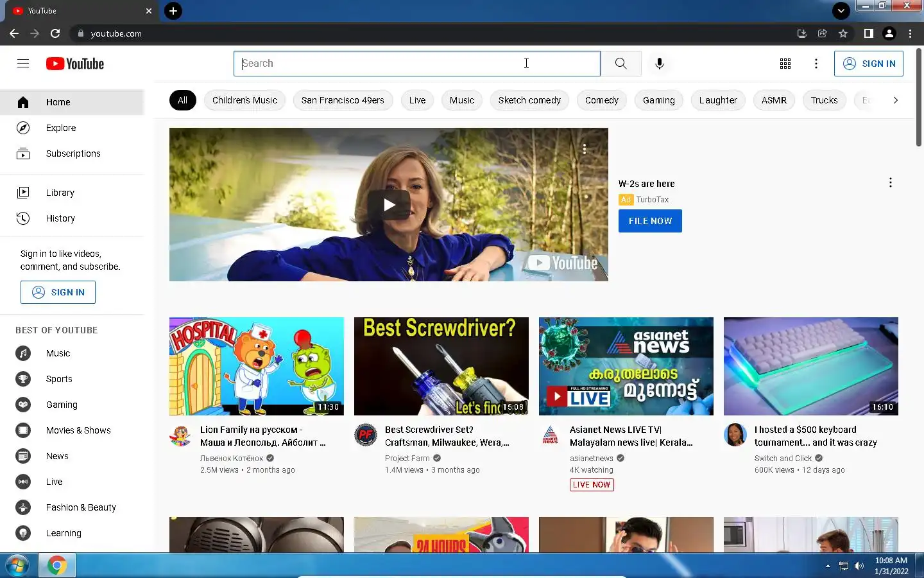The width and height of the screenshot is (924, 578).
Task: Open the hamburger guide menu
Action: click(23, 63)
